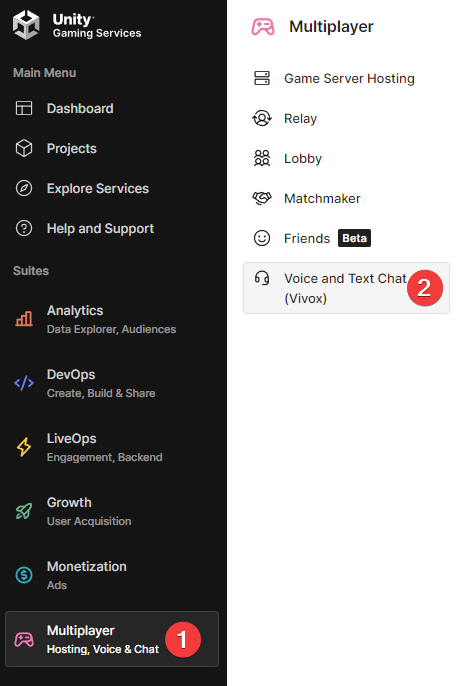Screen dimensions: 461x686
Task: Click the Growth rocket icon
Action: (x=24, y=511)
